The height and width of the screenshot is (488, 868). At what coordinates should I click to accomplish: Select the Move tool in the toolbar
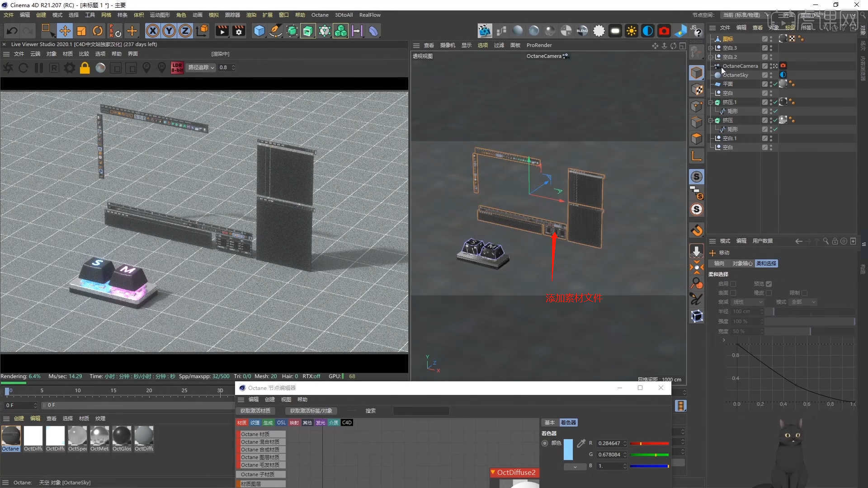65,31
